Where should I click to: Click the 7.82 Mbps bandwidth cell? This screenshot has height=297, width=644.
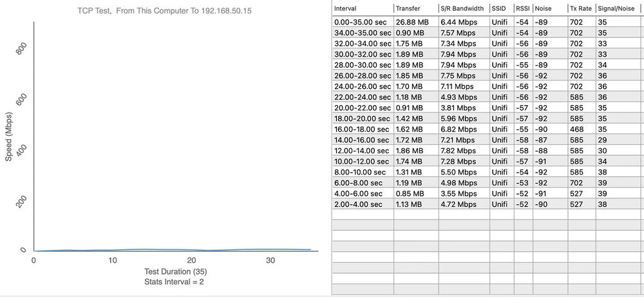coord(459,151)
